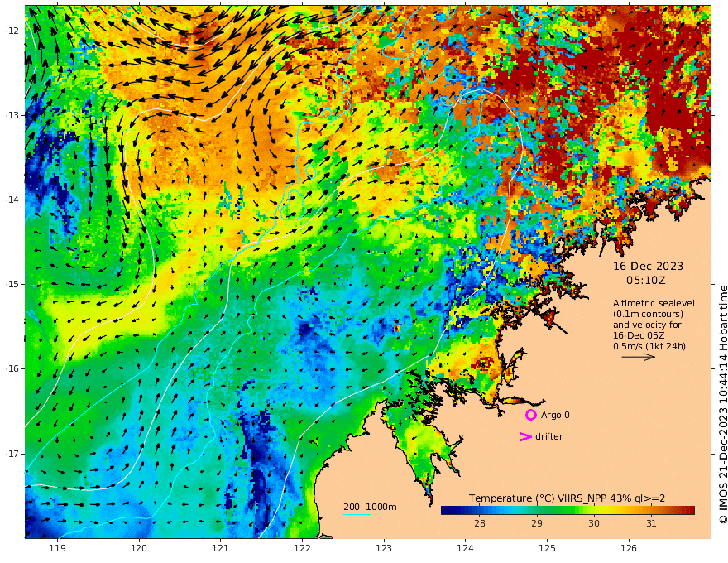This screenshot has height=563, width=728.
Task: Click the magenta Argo circle legend marker
Action: [x=530, y=415]
